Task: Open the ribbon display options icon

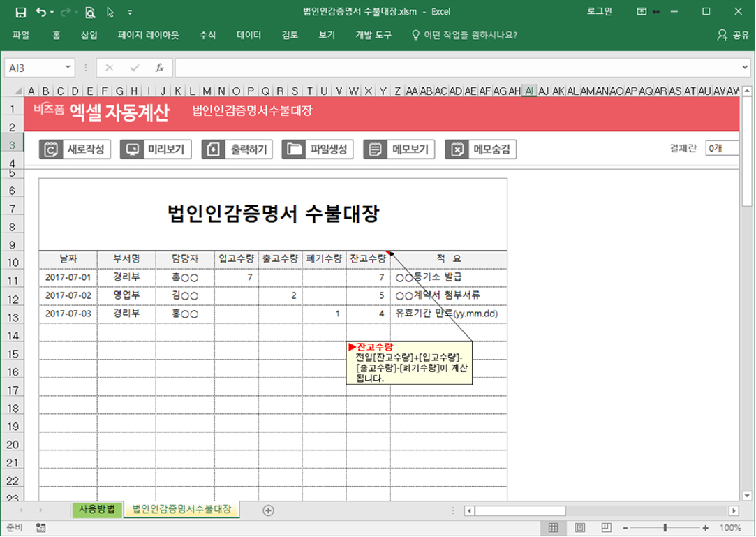Action: tap(642, 12)
